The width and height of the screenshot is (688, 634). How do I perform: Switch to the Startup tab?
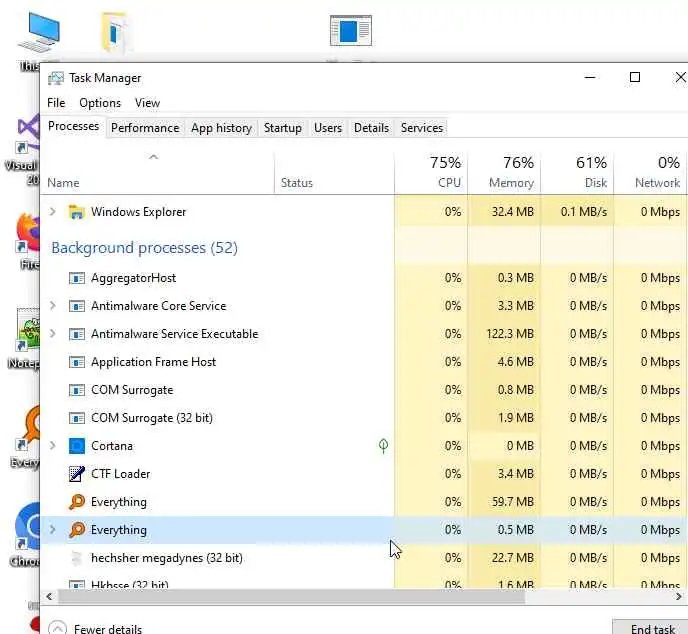pos(283,128)
